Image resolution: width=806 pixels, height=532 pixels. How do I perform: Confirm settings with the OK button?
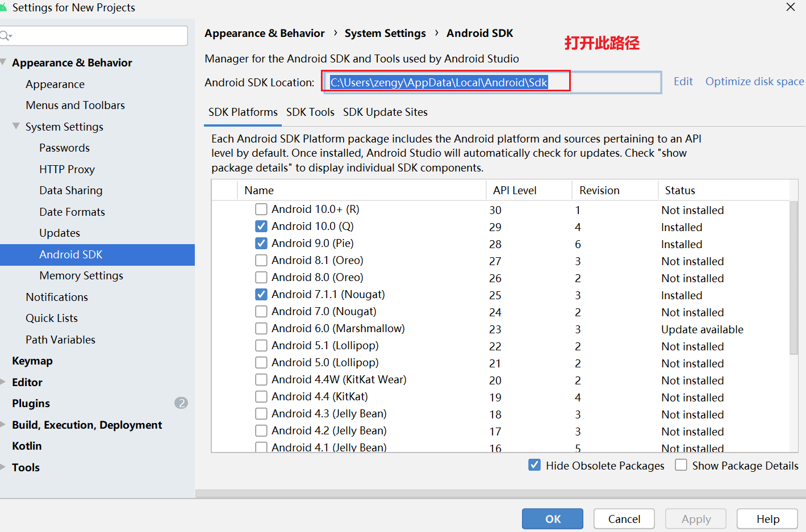[553, 519]
